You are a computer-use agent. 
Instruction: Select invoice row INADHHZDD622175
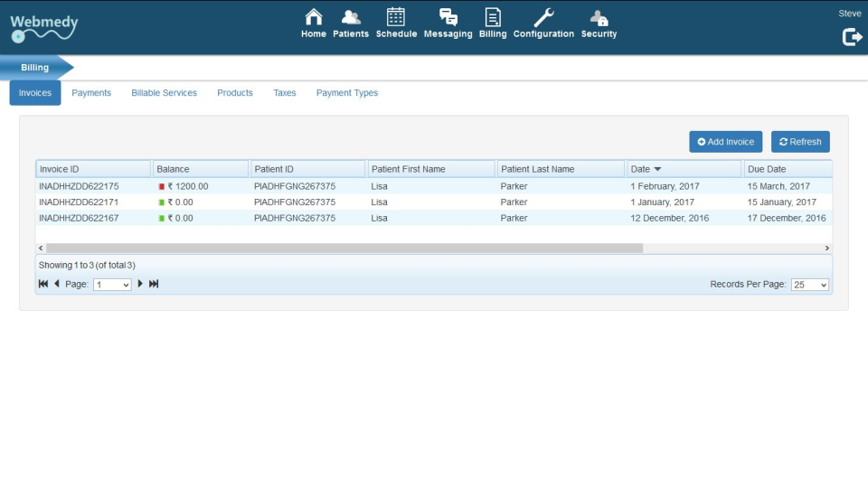(x=79, y=186)
